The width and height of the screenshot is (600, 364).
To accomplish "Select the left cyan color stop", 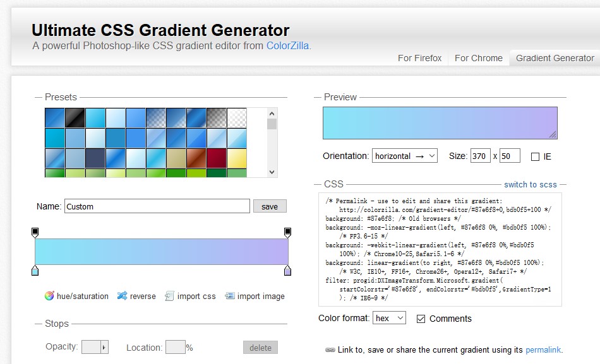I will [35, 271].
